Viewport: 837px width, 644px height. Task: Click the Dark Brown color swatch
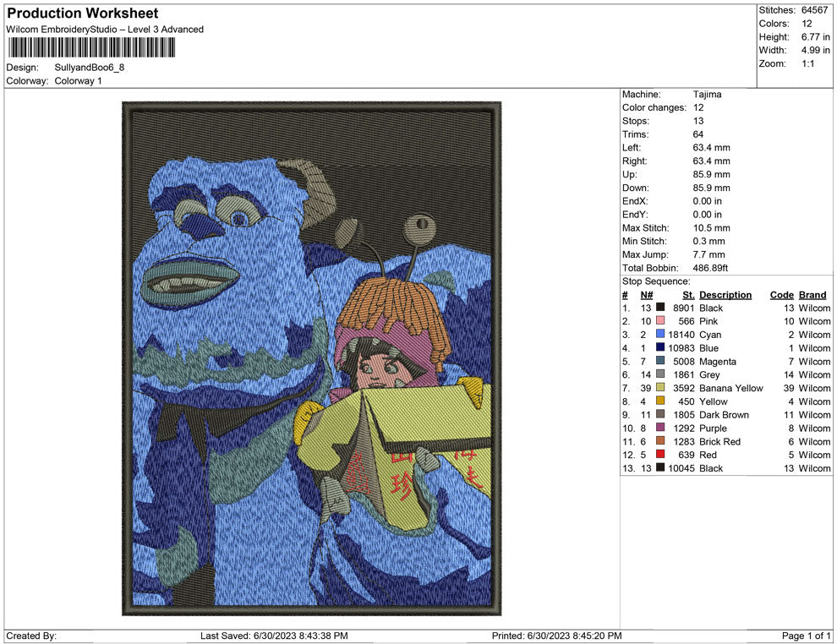pos(660,414)
